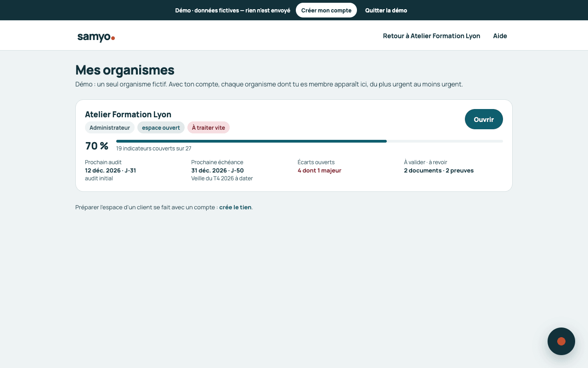
Task: Click the 'audit initial' label
Action: 99,178
